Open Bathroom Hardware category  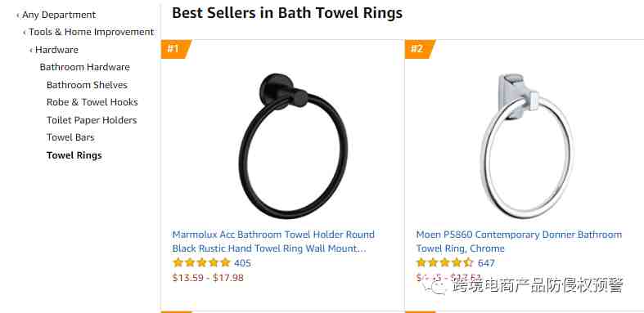click(84, 67)
